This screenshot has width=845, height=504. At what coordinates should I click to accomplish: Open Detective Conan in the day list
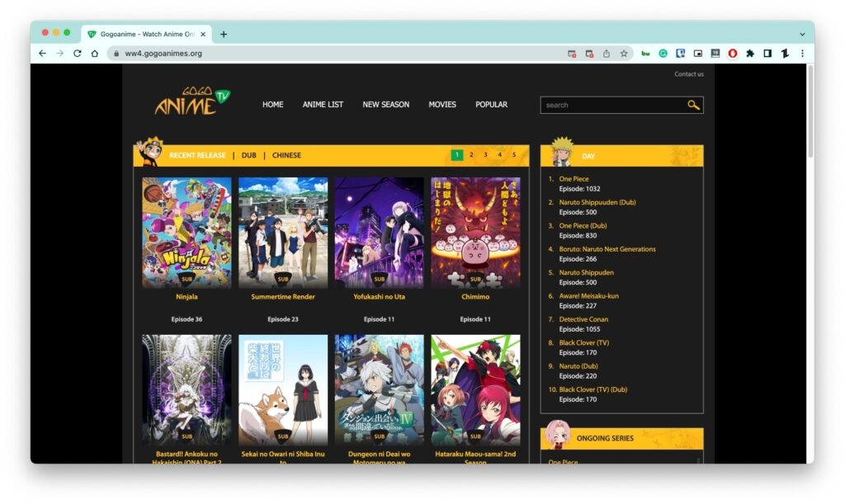pyautogui.click(x=583, y=319)
